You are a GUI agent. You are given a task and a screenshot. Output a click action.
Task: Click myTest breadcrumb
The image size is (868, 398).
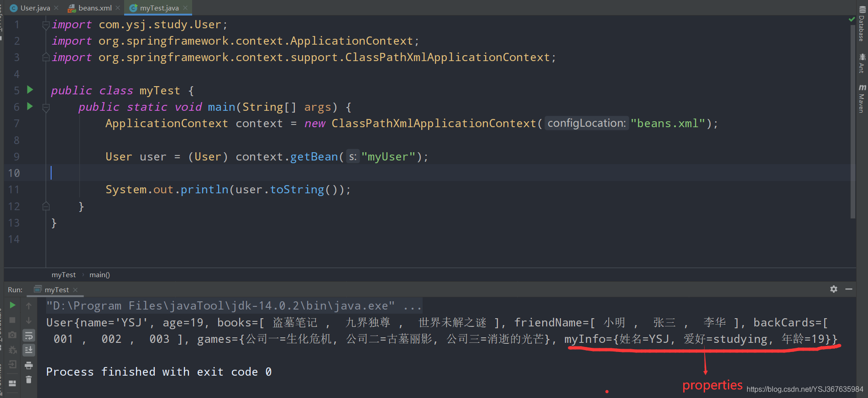tap(63, 274)
